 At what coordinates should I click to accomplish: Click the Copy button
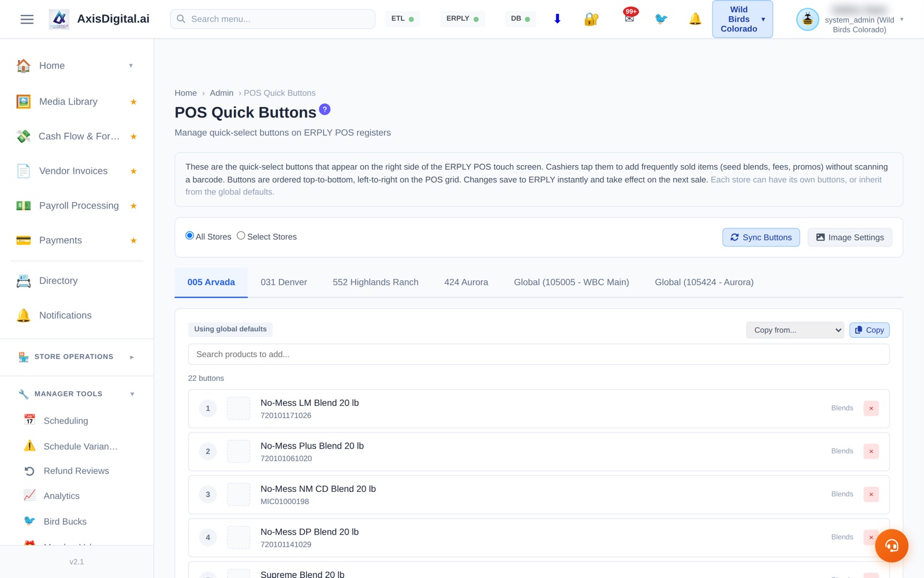coord(869,330)
